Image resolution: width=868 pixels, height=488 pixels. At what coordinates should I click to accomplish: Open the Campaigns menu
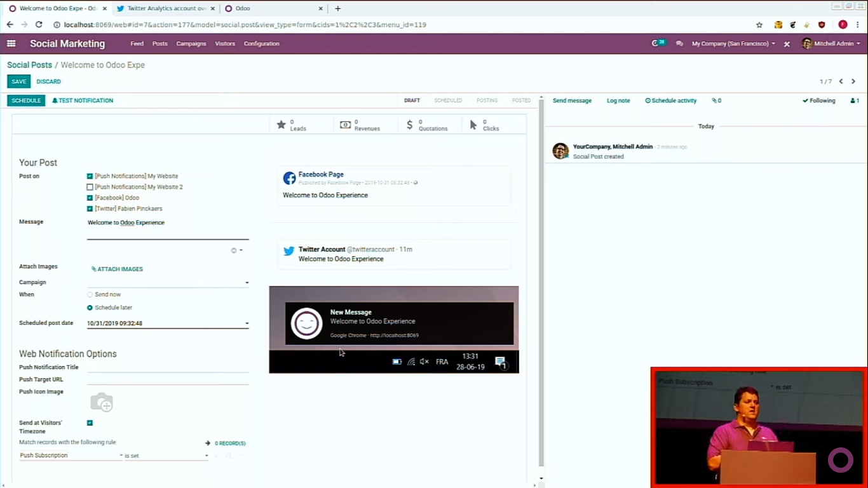coord(191,44)
